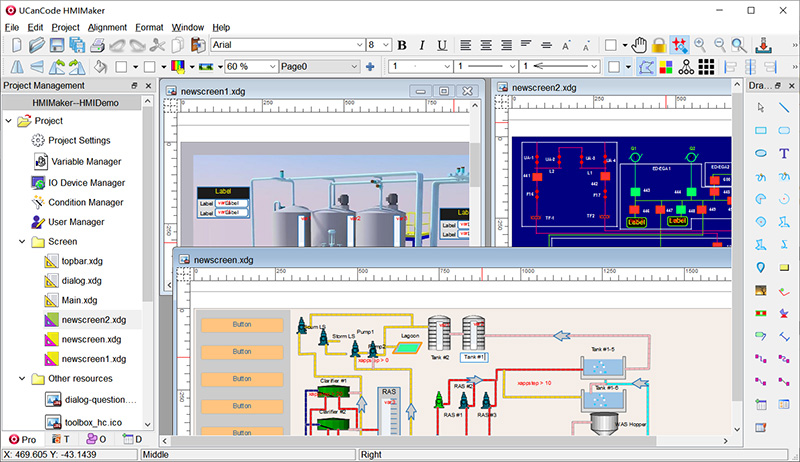Click the download/export tray icon
800x462 pixels.
[763, 45]
